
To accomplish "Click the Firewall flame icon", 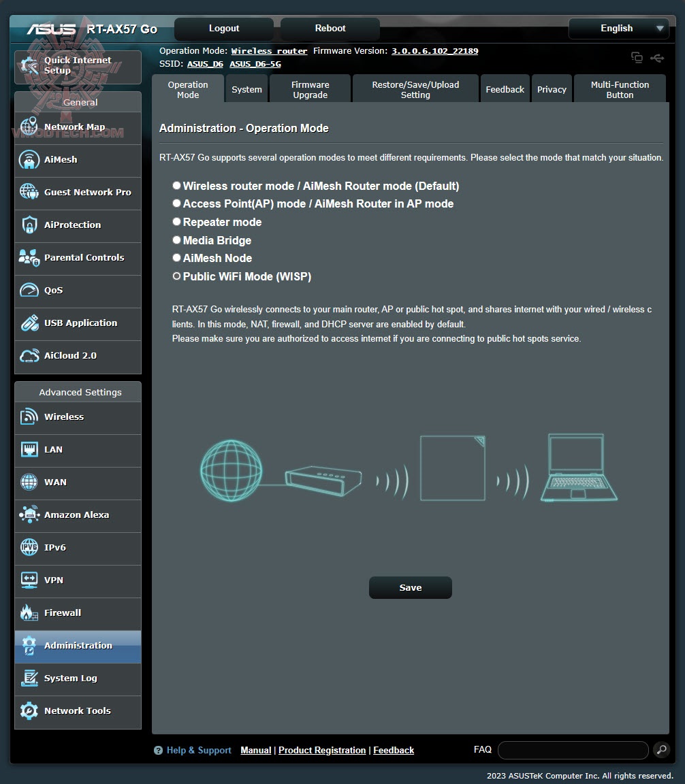I will click(x=29, y=612).
